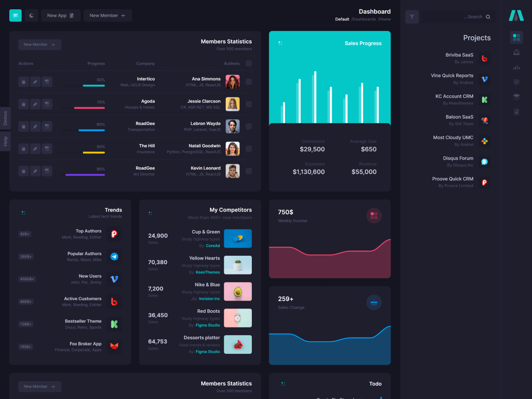
Task: Toggle the switch action for The Hill row
Action: click(x=47, y=149)
